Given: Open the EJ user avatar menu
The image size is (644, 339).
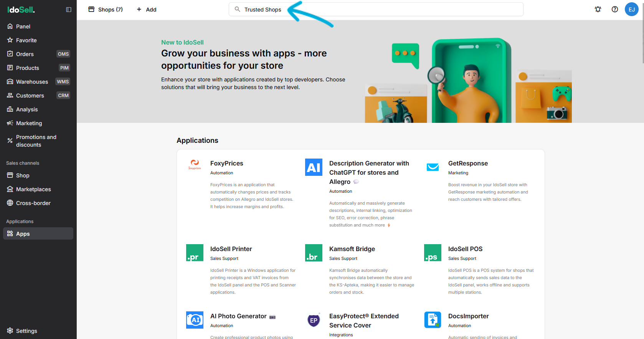Looking at the screenshot, I should tap(632, 9).
